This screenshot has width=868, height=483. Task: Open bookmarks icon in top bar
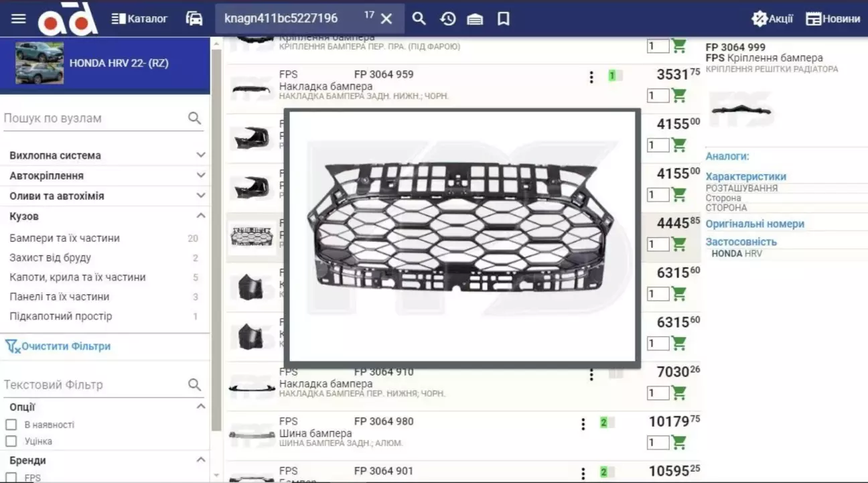[504, 19]
